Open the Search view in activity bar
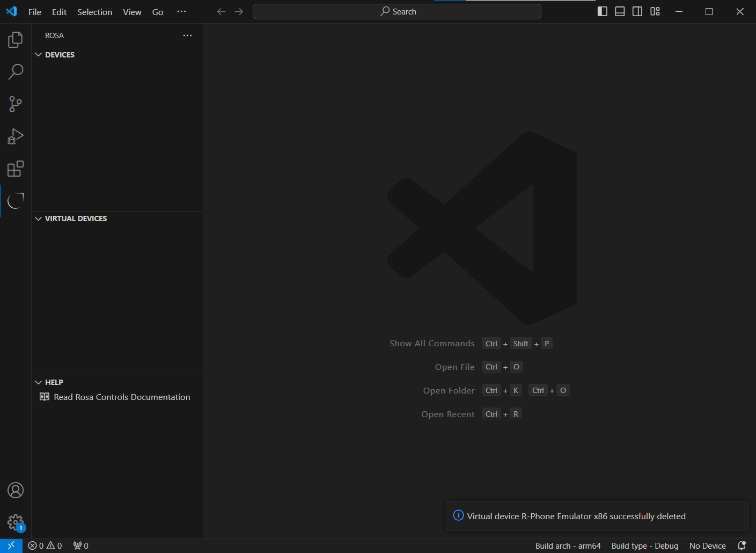Screen dimensions: 756x553 tap(16, 72)
